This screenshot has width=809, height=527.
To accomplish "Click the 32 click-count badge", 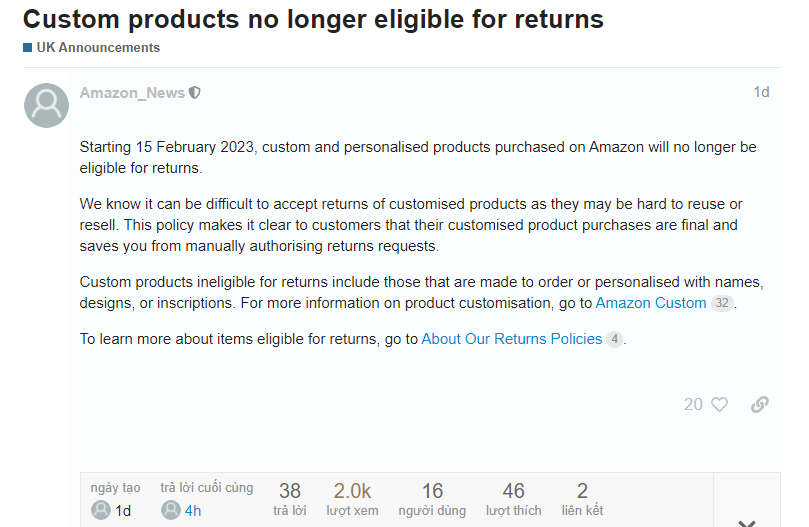I will 722,303.
